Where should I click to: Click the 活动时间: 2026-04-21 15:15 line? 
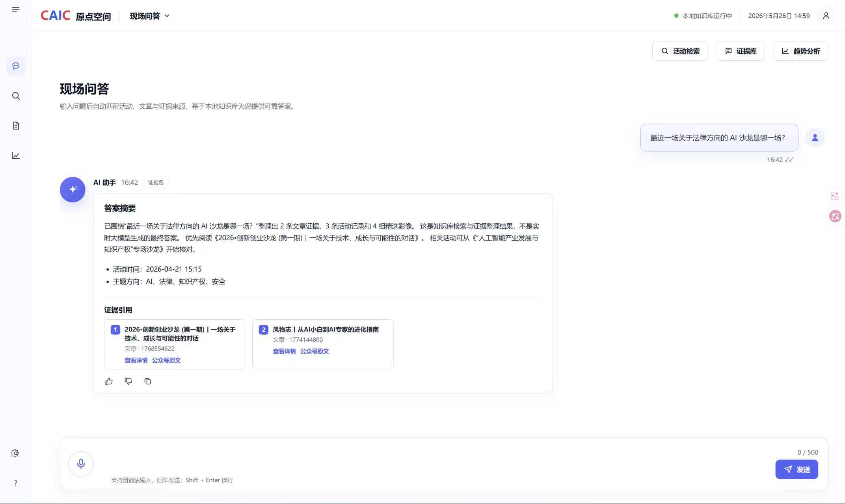(157, 269)
